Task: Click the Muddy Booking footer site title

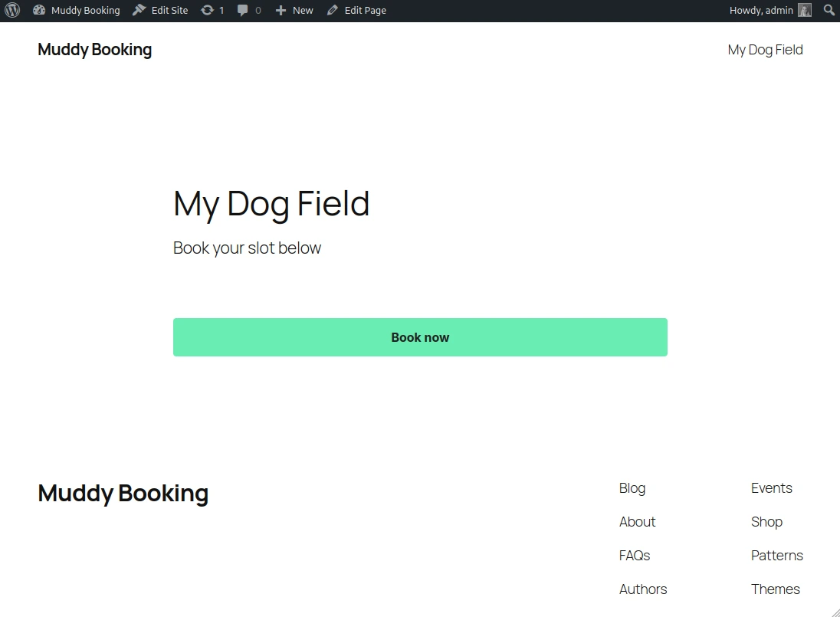Action: (x=123, y=493)
